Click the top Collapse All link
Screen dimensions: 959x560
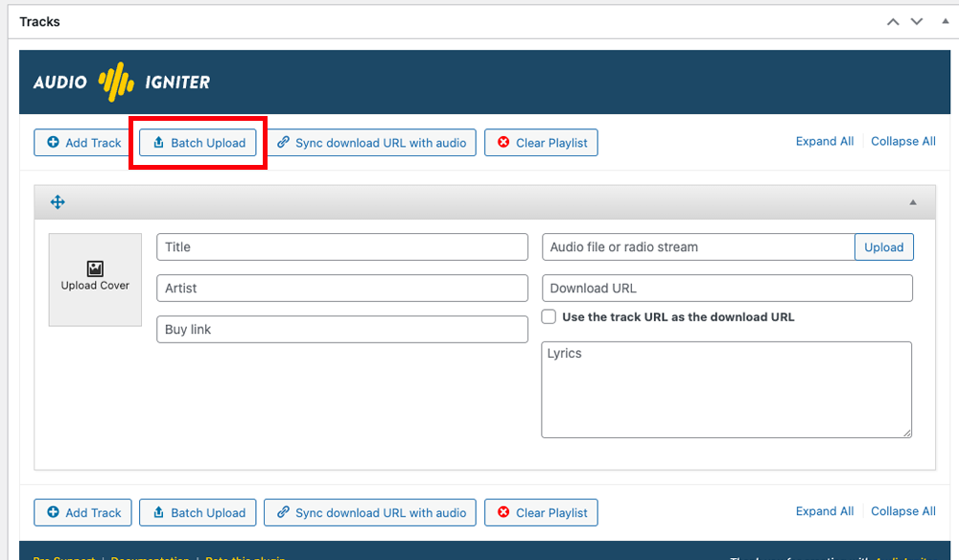click(902, 141)
